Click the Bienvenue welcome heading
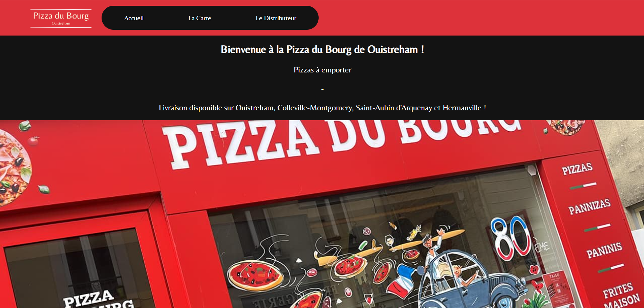Screen dimensions: 644x308 point(322,49)
